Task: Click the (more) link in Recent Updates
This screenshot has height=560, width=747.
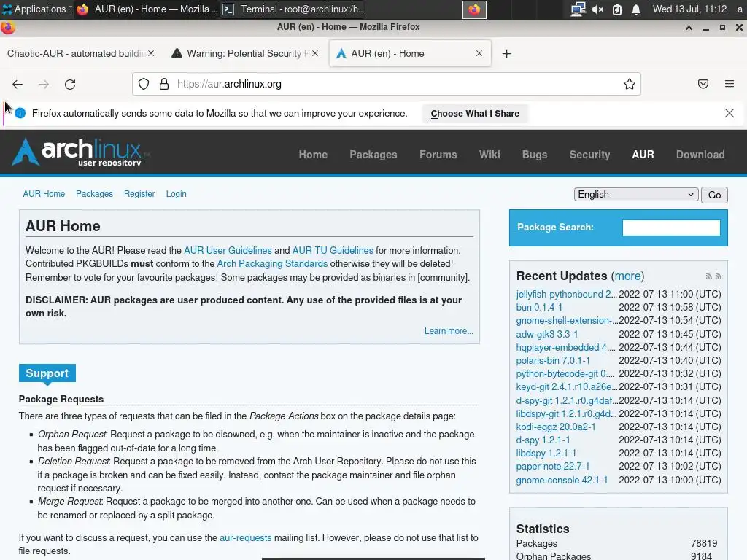Action: pos(627,276)
